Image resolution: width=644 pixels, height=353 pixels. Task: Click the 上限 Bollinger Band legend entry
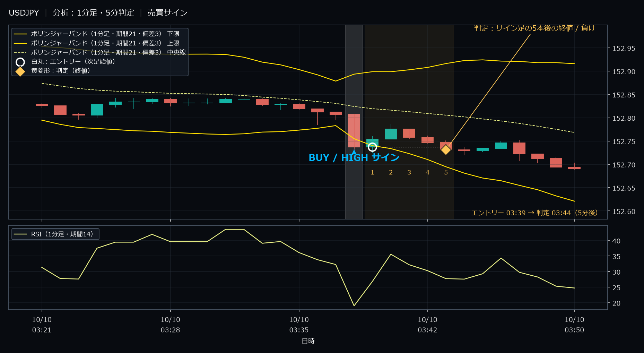pos(96,43)
